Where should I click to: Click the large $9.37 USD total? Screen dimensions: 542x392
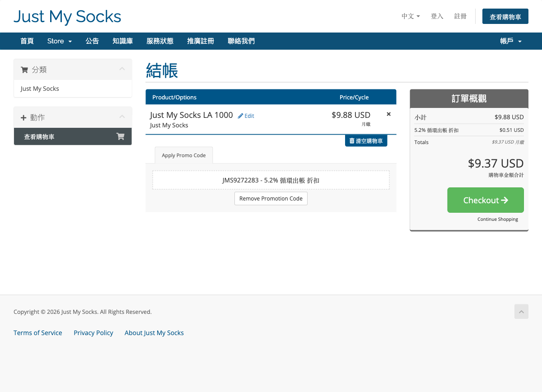pos(496,163)
